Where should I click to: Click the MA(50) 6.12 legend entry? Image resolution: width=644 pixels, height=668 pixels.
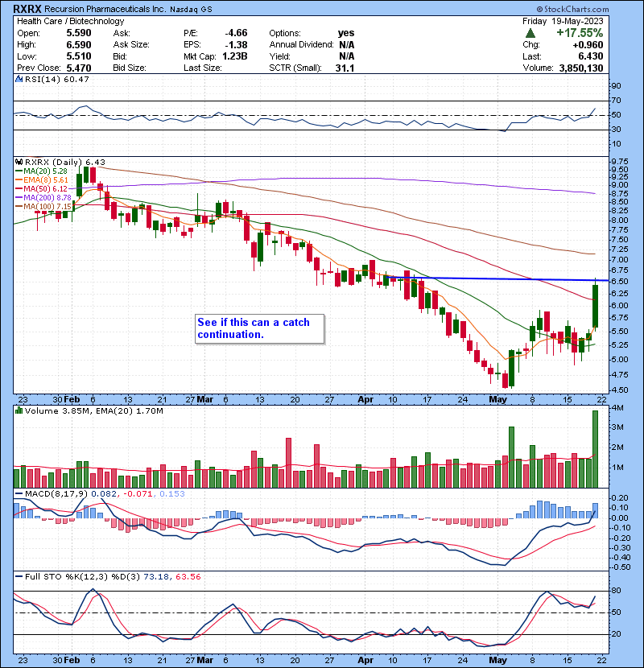point(41,188)
